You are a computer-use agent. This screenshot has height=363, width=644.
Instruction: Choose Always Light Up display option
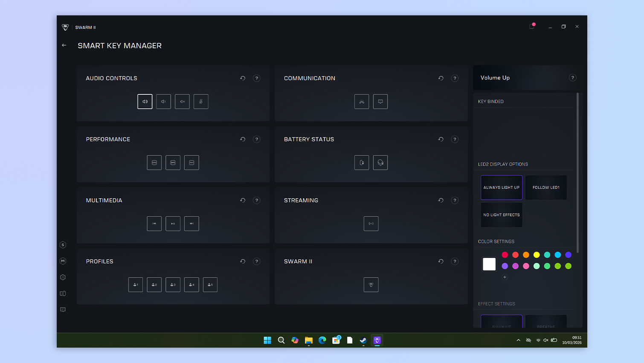point(502,187)
